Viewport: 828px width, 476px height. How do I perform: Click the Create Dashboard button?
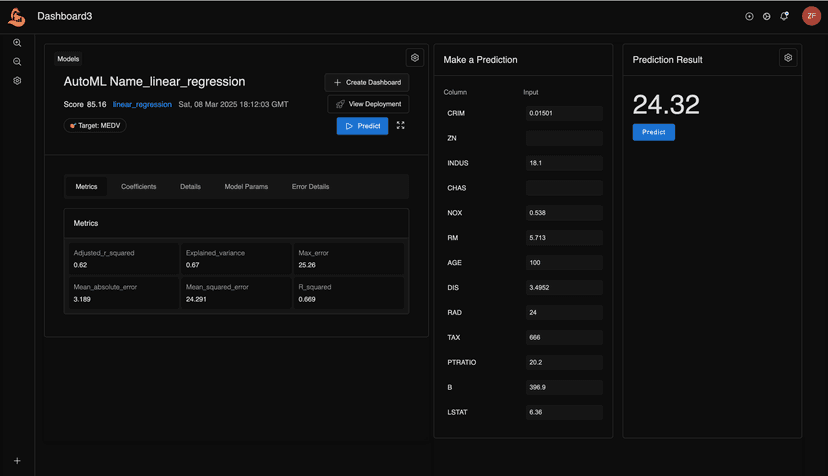point(367,82)
